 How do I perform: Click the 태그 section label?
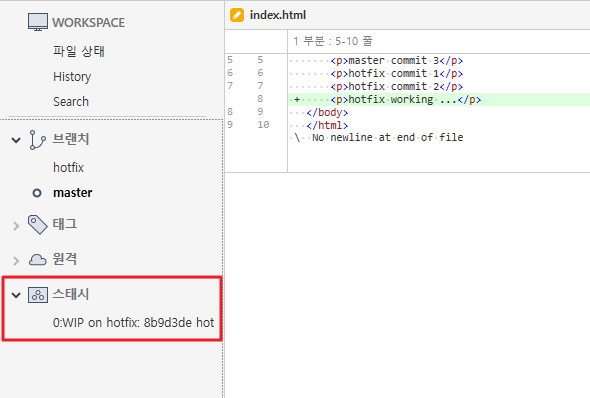coord(65,224)
